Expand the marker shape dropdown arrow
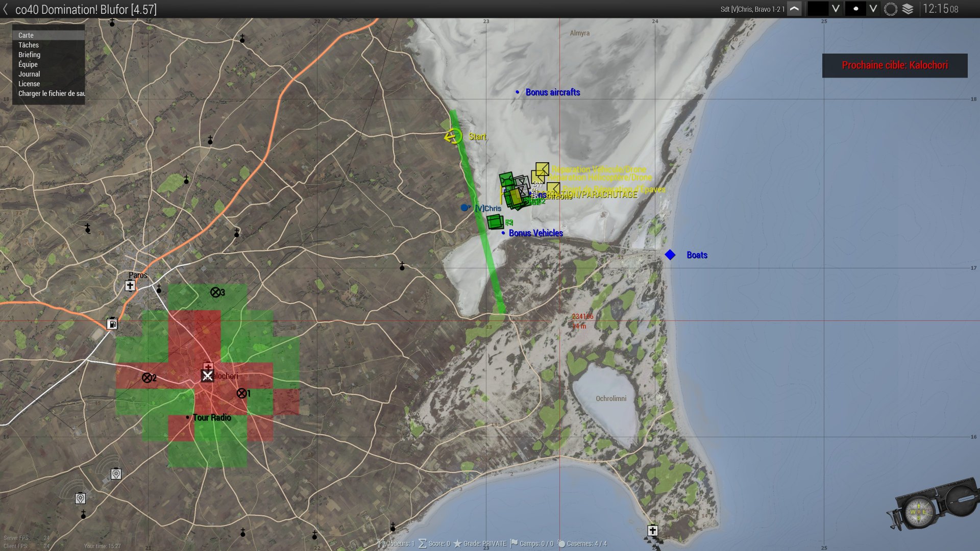The height and width of the screenshot is (551, 980). click(873, 9)
